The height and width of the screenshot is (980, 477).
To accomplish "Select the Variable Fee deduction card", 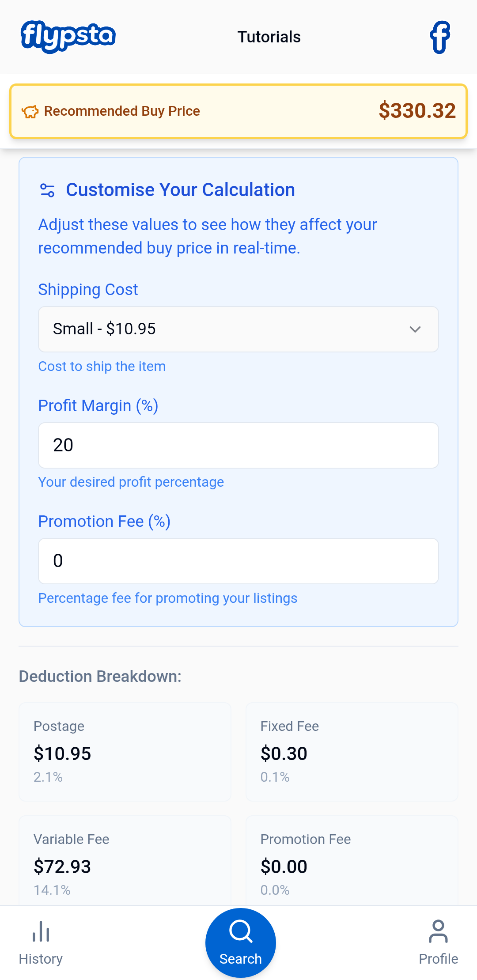I will (125, 860).
